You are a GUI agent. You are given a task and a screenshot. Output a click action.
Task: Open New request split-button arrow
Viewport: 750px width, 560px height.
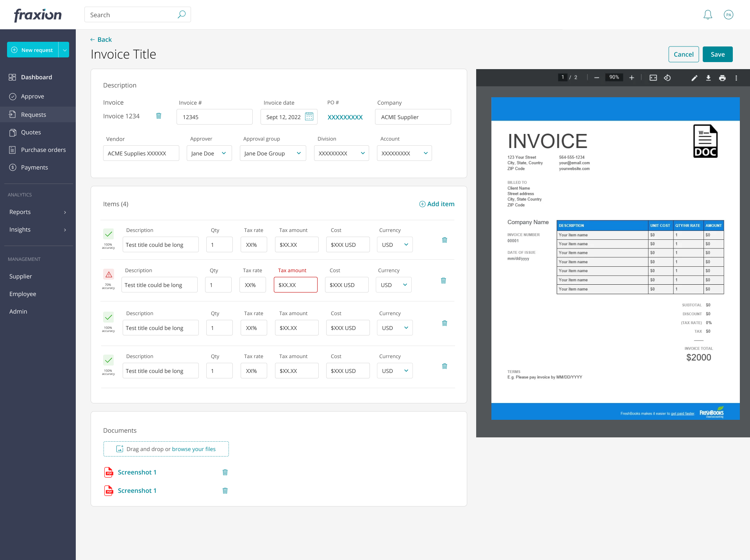click(64, 50)
